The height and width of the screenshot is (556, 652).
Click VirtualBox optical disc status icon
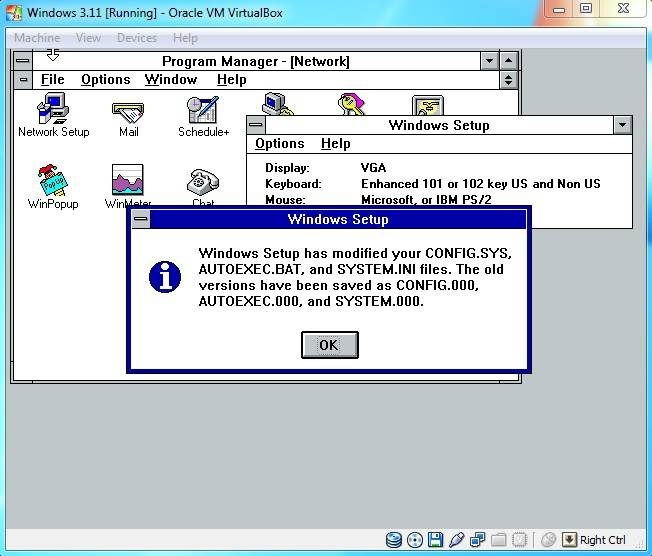coord(414,541)
